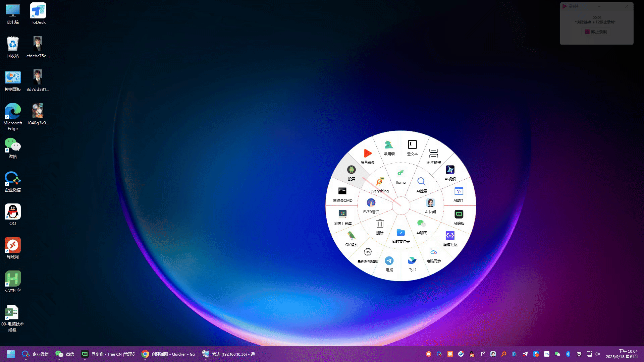
Task: Select the 8d7dd381 image file on the desktop
Action: point(38,81)
